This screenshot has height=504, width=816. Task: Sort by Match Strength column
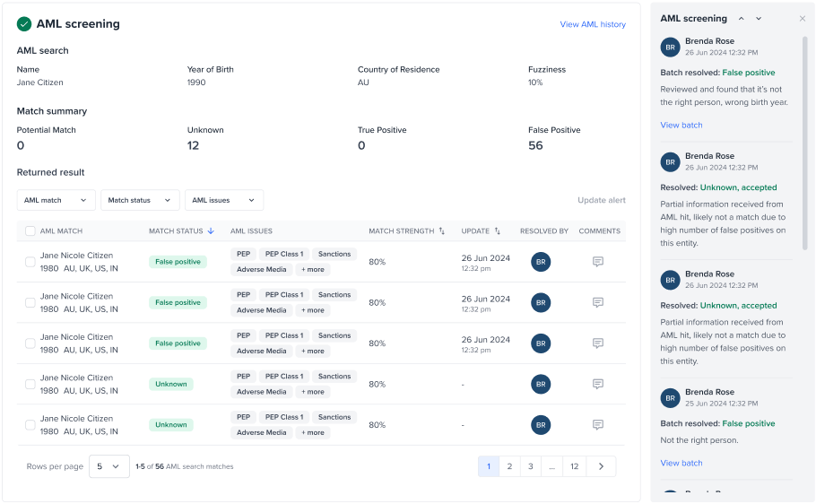pos(442,231)
